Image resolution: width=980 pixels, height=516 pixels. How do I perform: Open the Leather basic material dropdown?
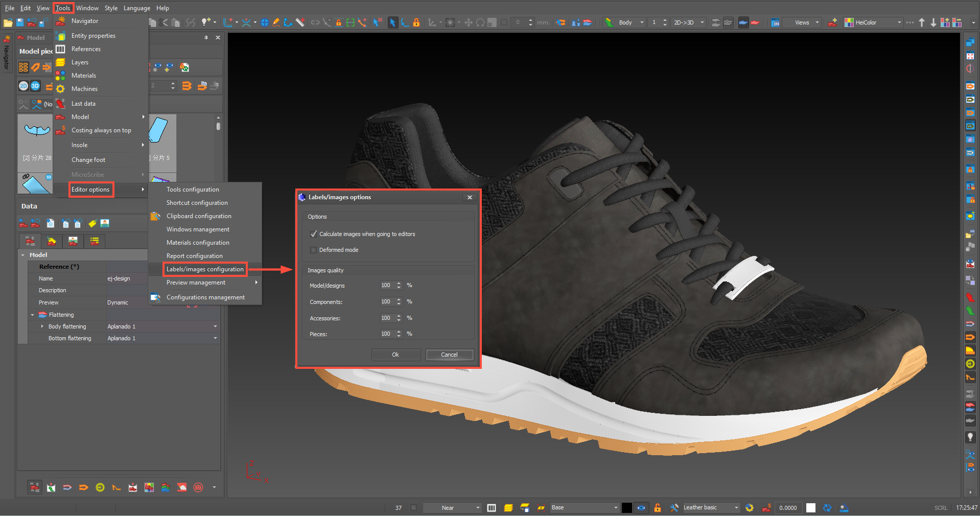click(x=736, y=508)
